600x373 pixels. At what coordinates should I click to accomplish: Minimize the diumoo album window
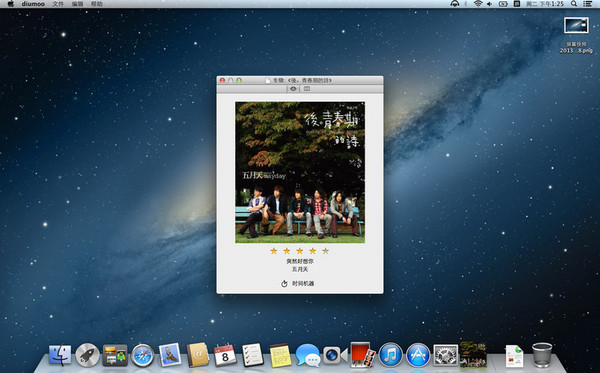[x=230, y=80]
